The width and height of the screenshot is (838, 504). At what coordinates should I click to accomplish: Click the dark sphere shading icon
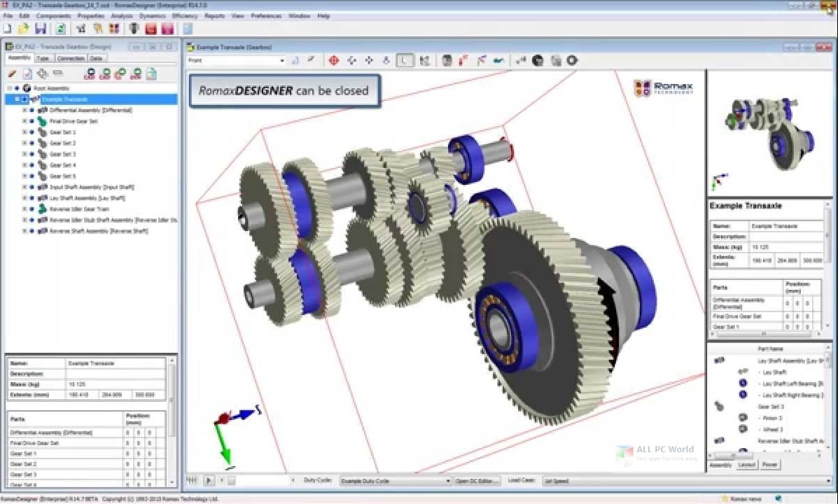coord(538,60)
